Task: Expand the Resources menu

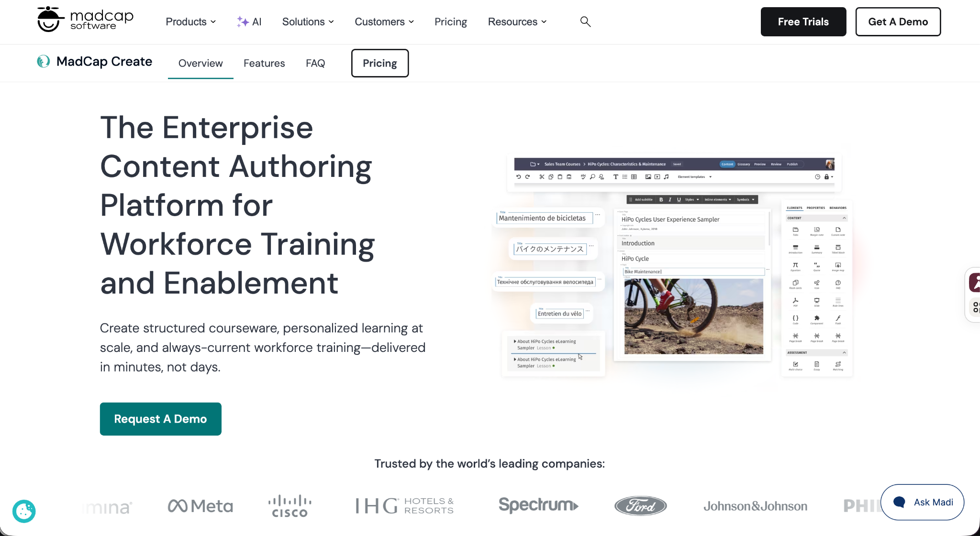Action: click(517, 22)
